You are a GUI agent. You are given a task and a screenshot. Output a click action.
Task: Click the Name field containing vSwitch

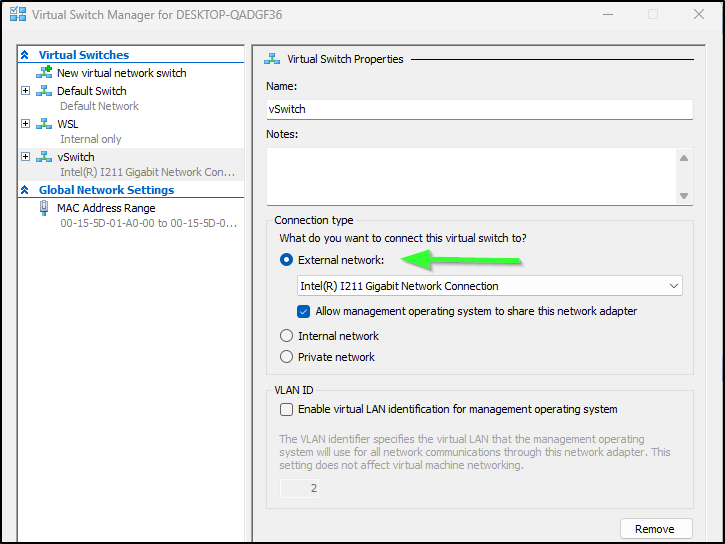click(479, 110)
